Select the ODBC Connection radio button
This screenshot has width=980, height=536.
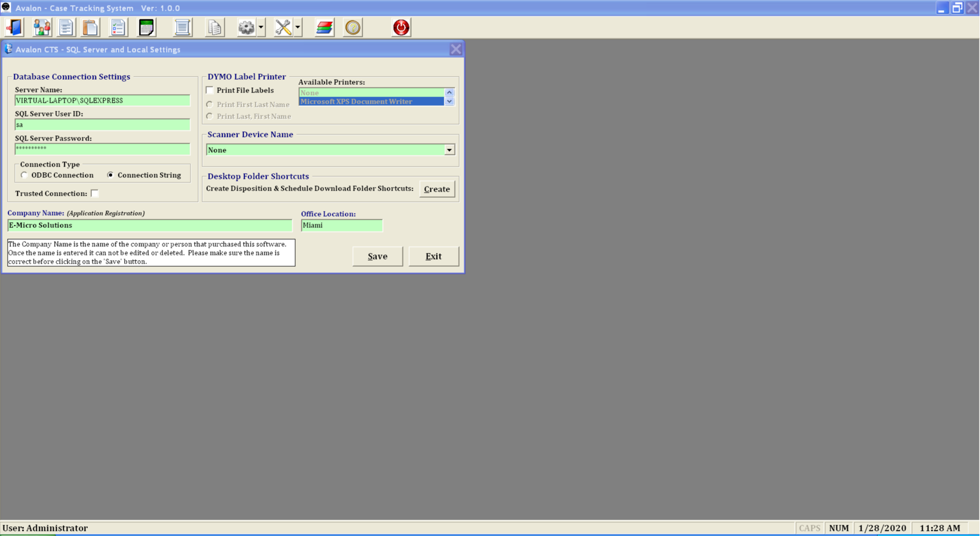click(x=24, y=175)
